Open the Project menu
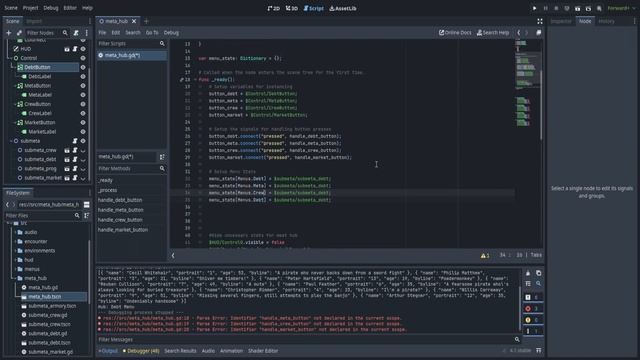640x360 pixels. tap(30, 8)
